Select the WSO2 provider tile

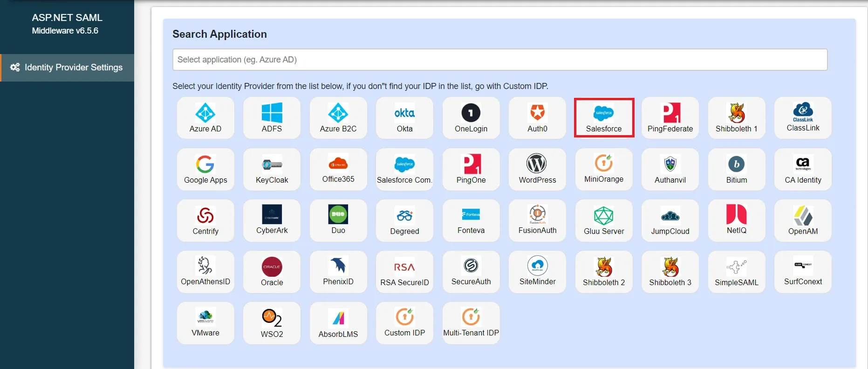[x=272, y=323]
